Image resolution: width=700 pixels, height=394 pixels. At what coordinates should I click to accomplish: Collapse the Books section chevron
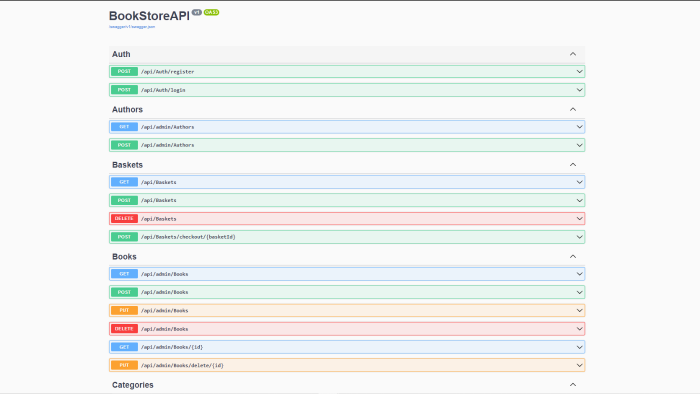click(x=573, y=257)
